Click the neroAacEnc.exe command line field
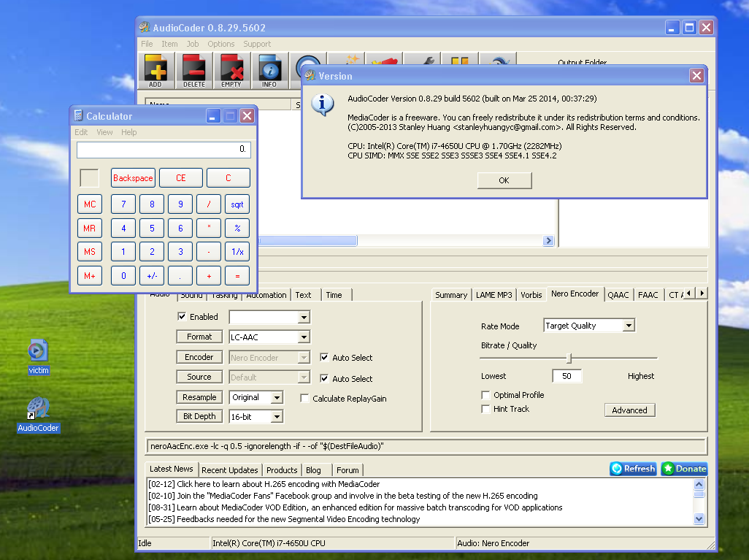Image resolution: width=749 pixels, height=560 pixels. 426,446
